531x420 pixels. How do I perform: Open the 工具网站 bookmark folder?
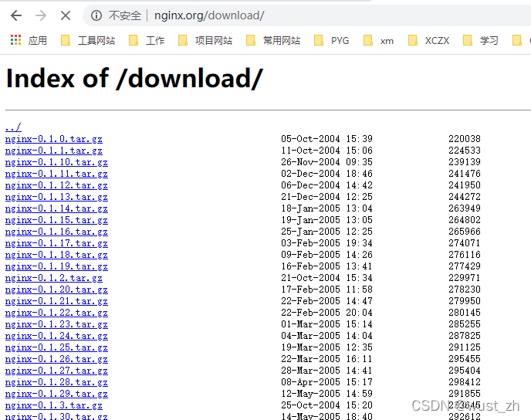pos(88,40)
